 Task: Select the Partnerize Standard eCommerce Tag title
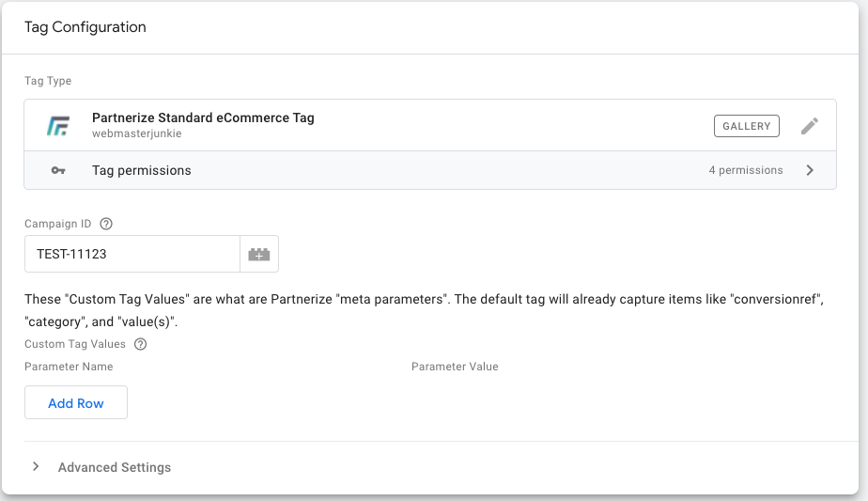click(203, 118)
